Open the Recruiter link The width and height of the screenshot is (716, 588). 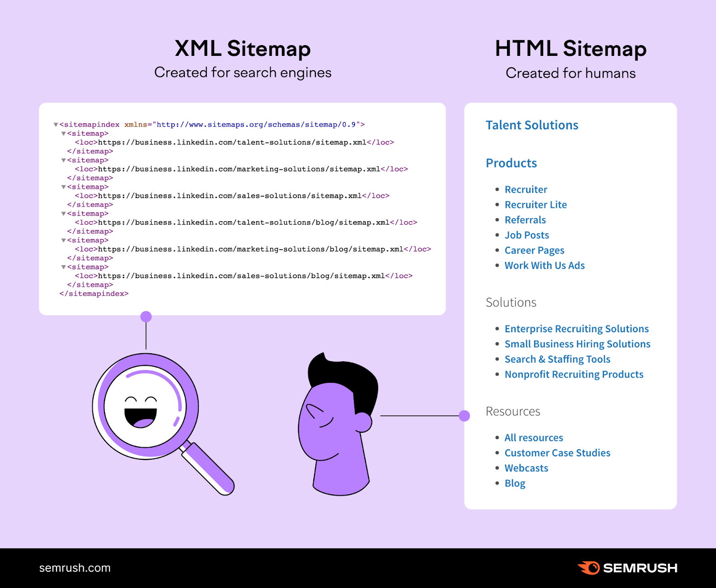525,189
